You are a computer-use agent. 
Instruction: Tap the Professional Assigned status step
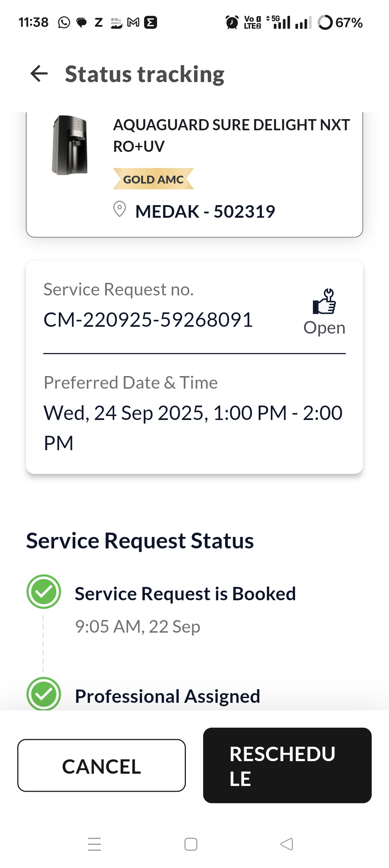(x=167, y=696)
